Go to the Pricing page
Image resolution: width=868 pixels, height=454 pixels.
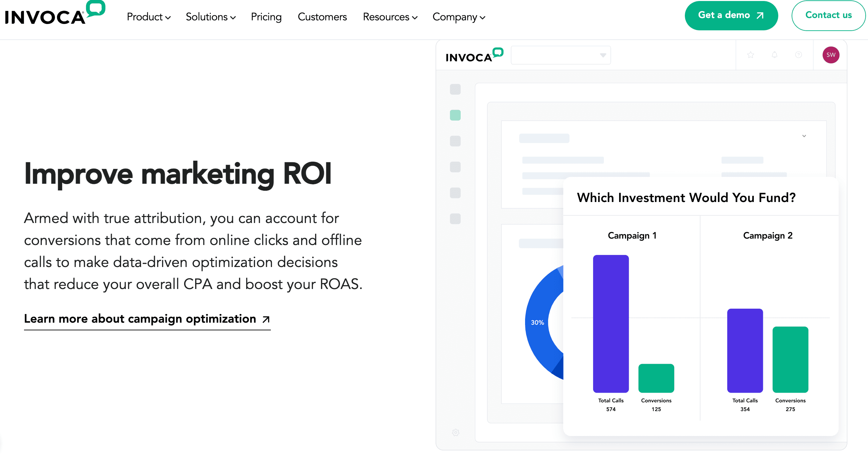pyautogui.click(x=266, y=17)
